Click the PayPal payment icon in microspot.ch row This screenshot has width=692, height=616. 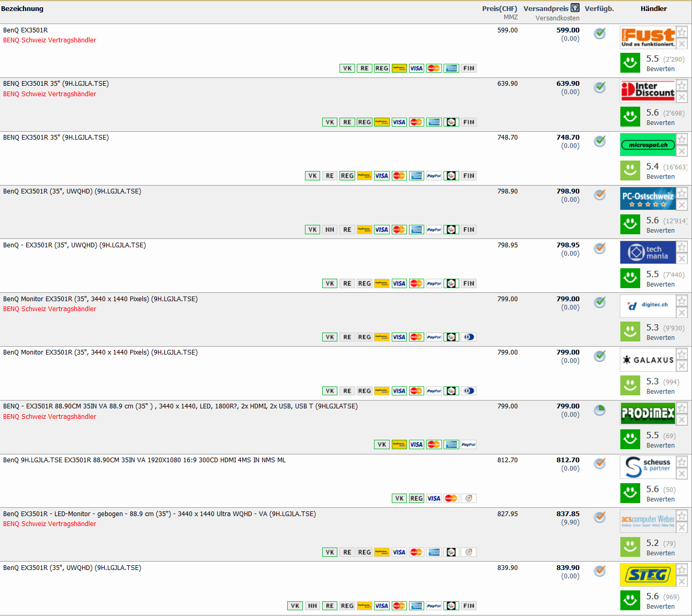click(x=434, y=176)
